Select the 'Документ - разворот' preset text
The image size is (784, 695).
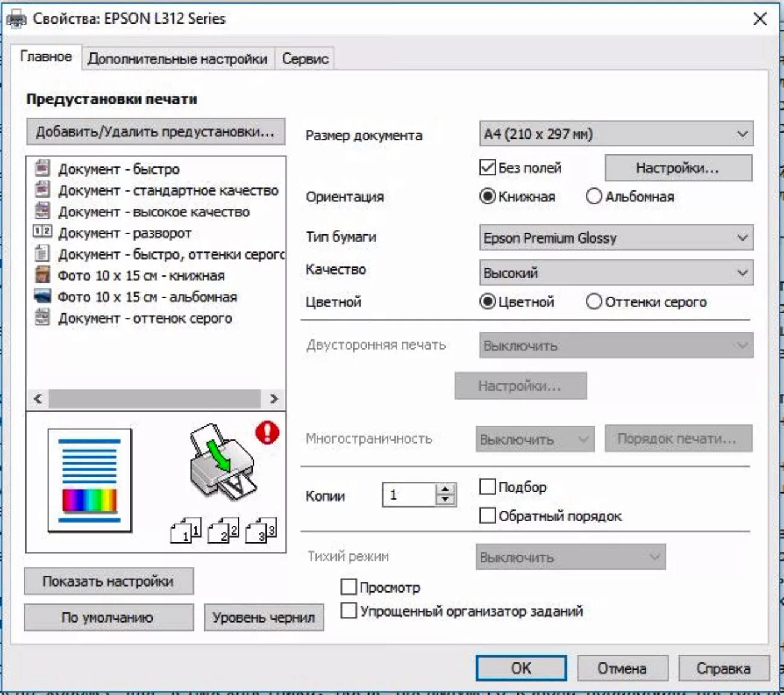tap(125, 233)
